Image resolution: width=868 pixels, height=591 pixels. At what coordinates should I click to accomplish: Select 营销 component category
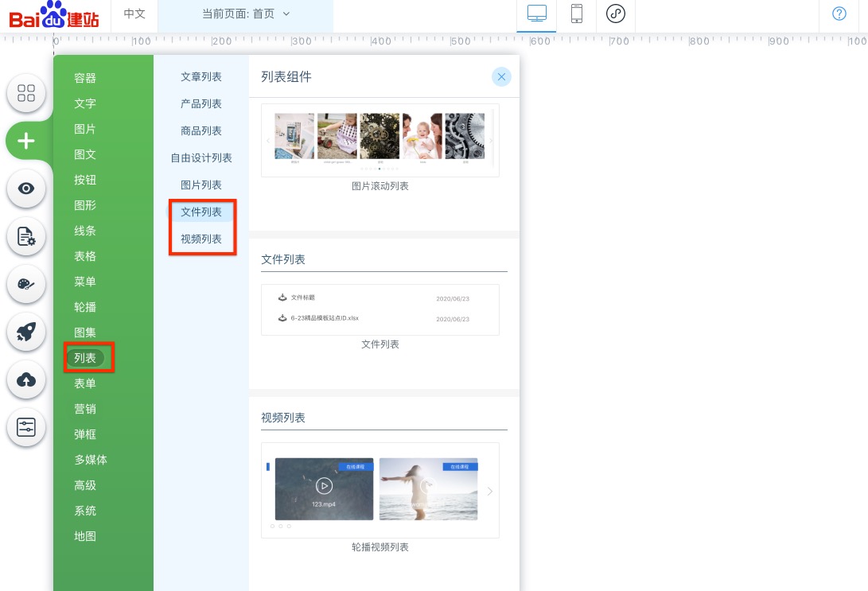[85, 409]
